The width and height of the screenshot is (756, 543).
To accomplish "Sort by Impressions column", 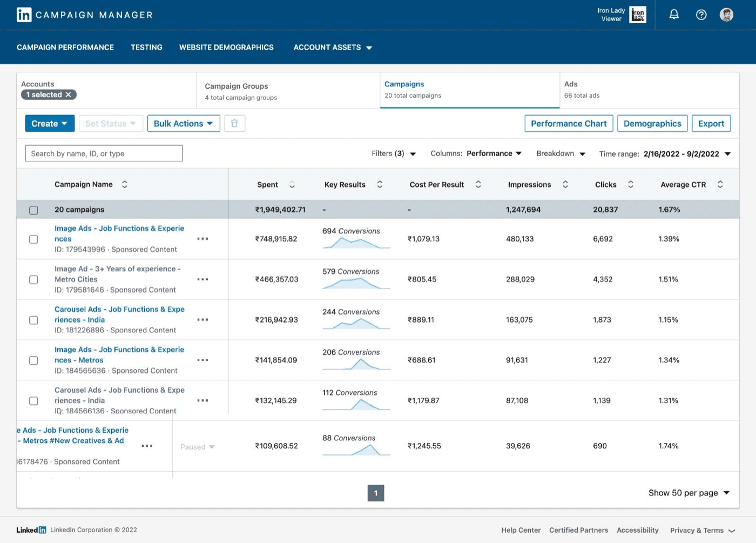I will coord(565,184).
